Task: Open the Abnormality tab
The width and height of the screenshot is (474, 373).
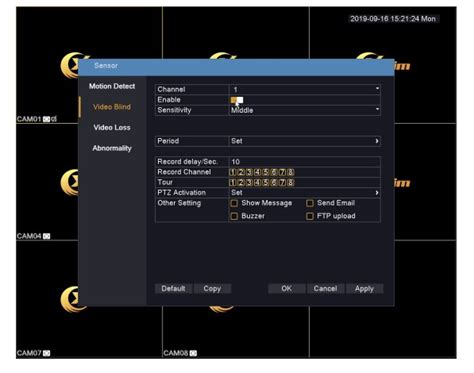Action: tap(112, 148)
